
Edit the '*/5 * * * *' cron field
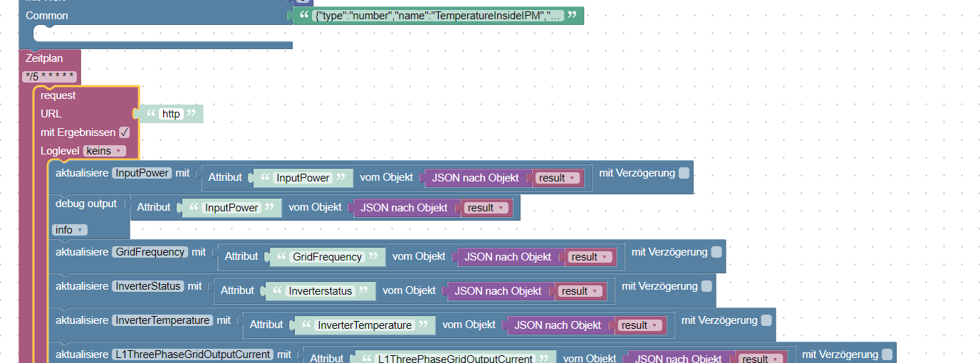(x=49, y=77)
